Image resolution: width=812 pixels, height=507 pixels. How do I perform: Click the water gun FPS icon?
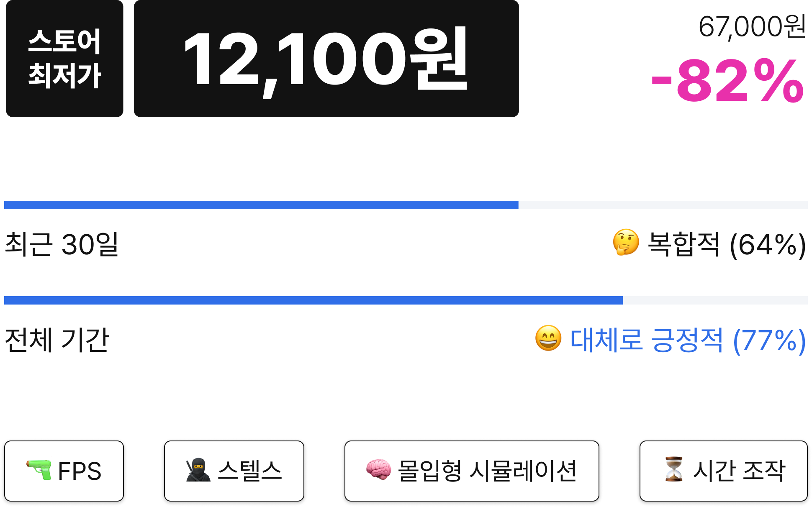point(39,470)
